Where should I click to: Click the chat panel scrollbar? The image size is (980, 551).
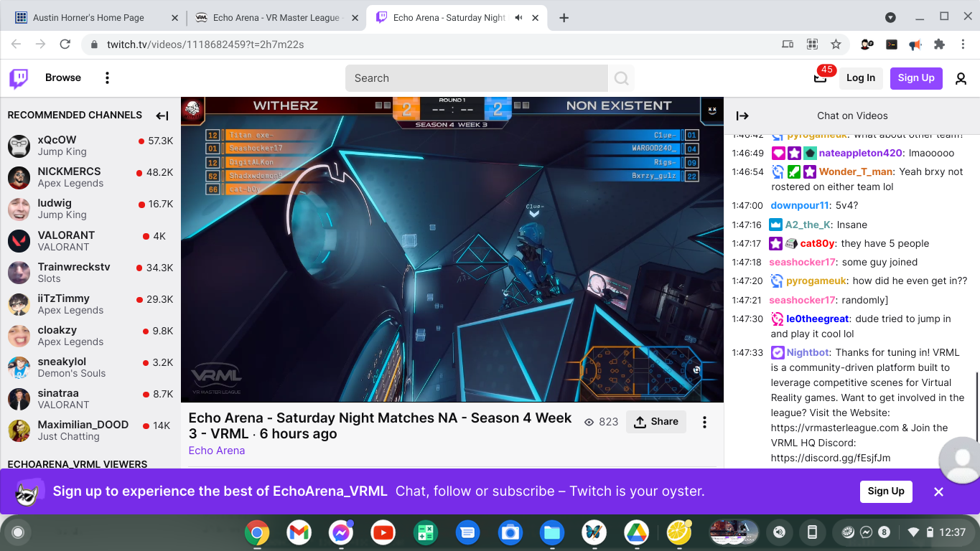tap(977, 405)
